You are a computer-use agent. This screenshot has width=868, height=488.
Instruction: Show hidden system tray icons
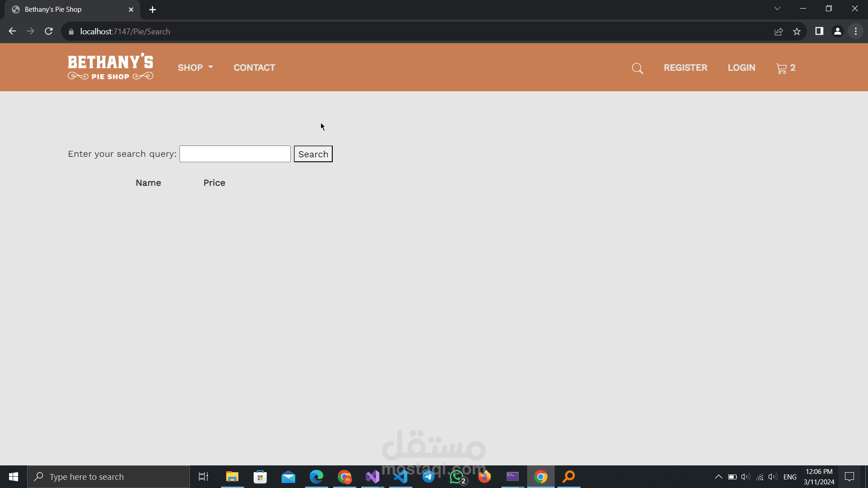tap(718, 477)
